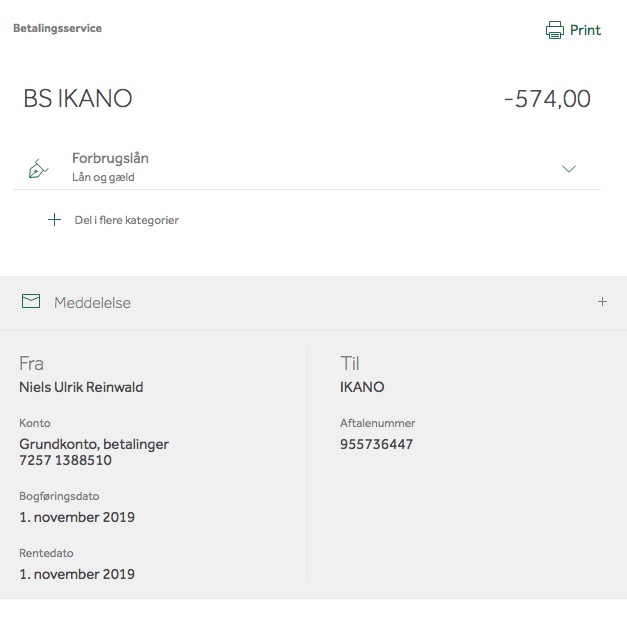Click the plus icon for Del i flere kategorier
Viewport: 627px width, 643px height.
pyautogui.click(x=55, y=220)
